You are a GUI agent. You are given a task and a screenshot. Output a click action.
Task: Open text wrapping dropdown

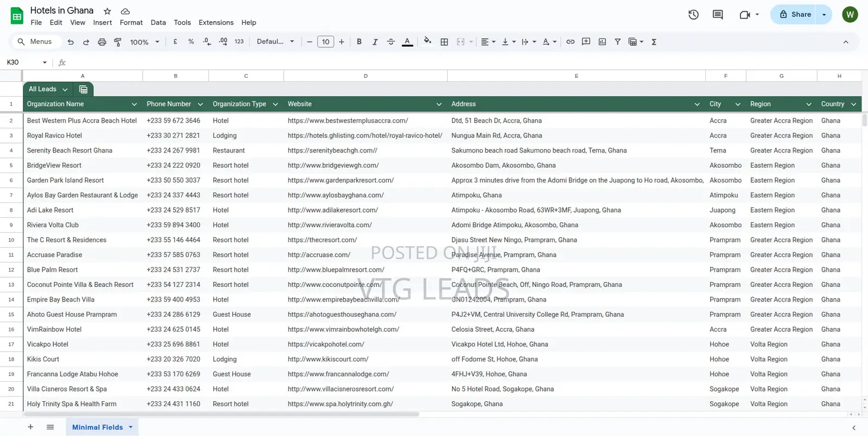pyautogui.click(x=528, y=42)
